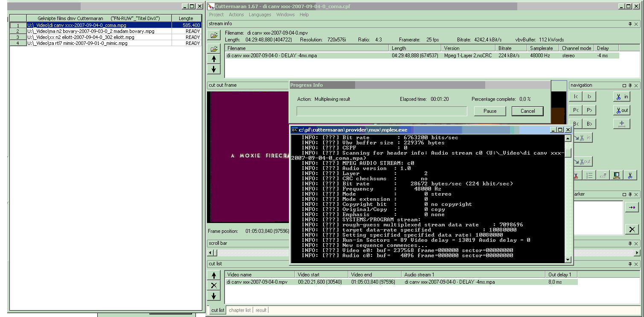Jump to previous frame with I< button
This screenshot has height=317, width=644.
click(x=576, y=97)
